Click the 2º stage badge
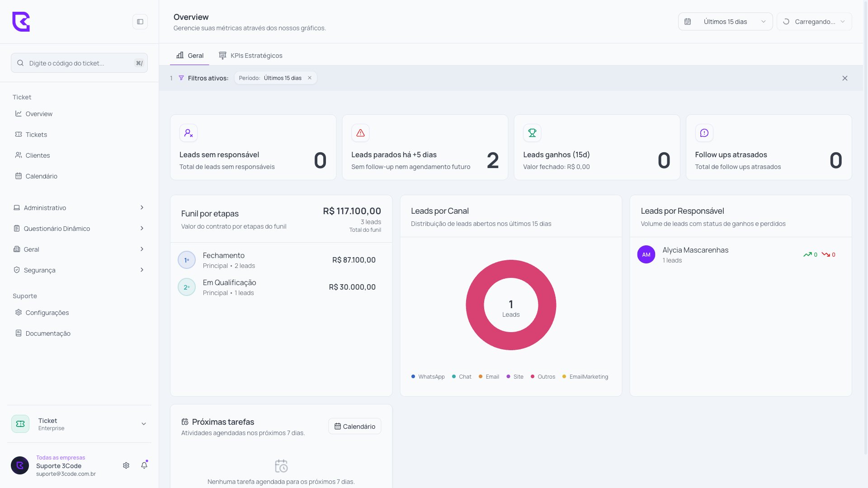868x488 pixels. point(187,287)
